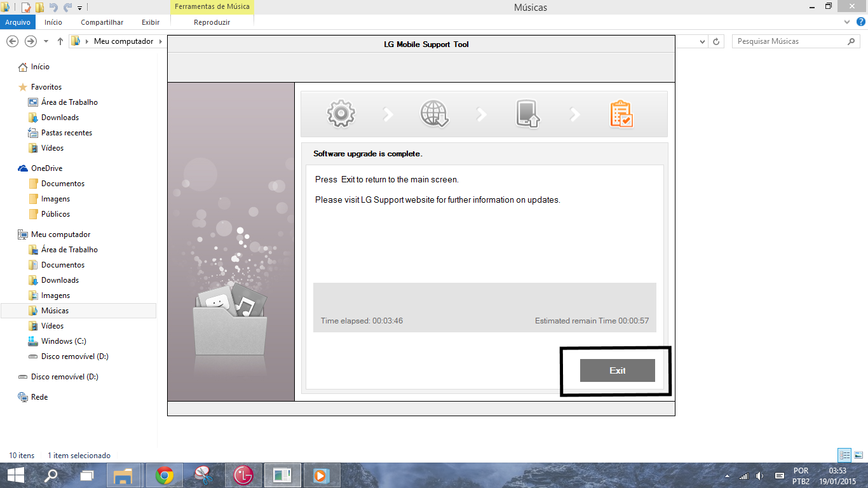Switch to large thumbnails view
This screenshot has height=488, width=868.
[x=858, y=455]
